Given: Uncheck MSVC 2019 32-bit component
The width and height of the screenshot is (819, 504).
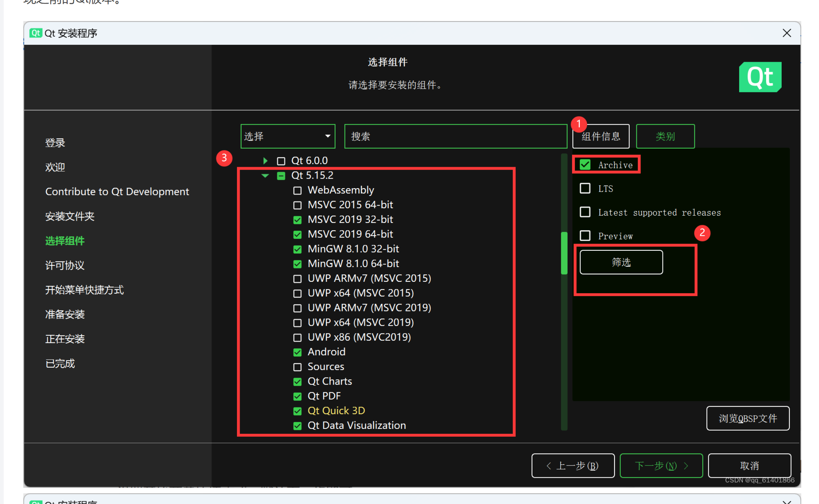Looking at the screenshot, I should coord(297,220).
